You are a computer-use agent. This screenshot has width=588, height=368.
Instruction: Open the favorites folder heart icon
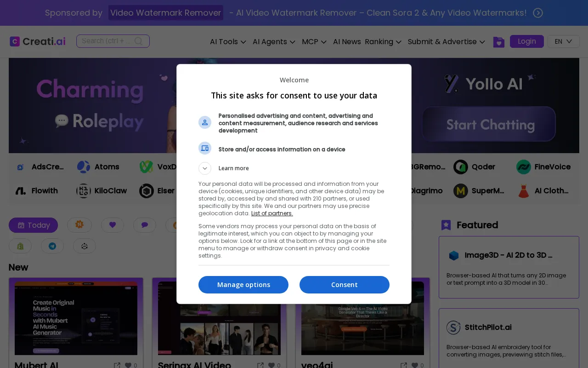tap(498, 42)
